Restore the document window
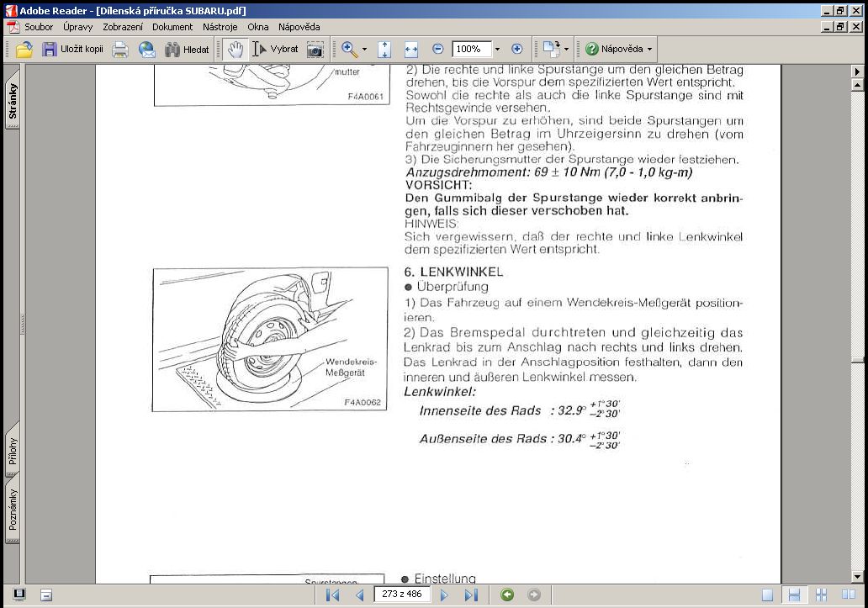This screenshot has height=608, width=868. click(841, 27)
